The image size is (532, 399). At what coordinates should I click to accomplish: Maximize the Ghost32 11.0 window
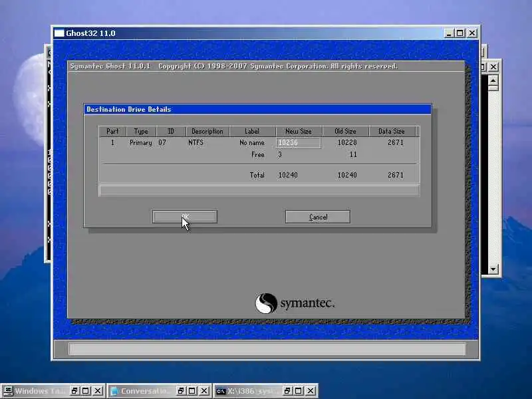[460, 33]
